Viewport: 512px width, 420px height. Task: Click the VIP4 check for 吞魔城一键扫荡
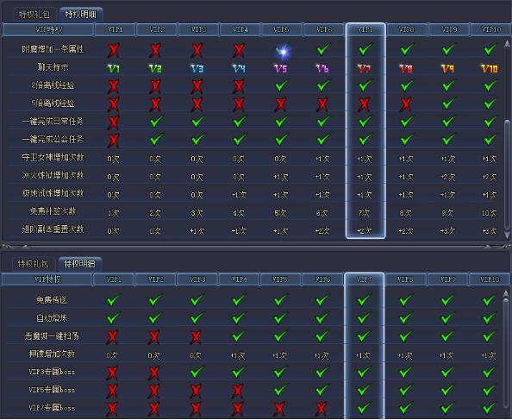pos(239,336)
